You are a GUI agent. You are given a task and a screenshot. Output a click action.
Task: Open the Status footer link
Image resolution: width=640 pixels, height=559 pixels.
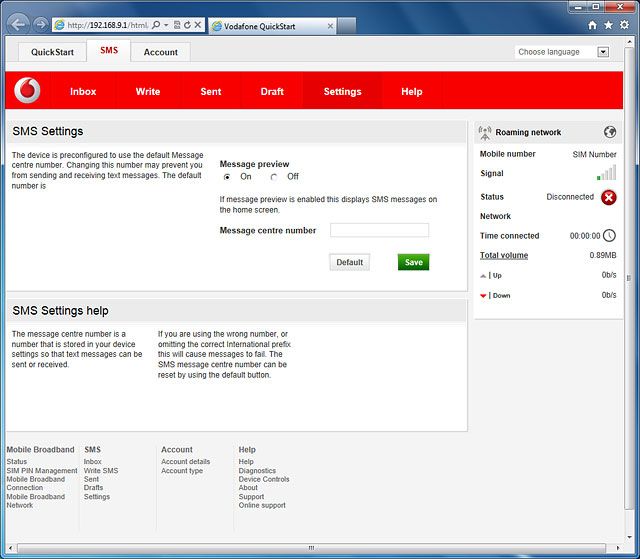click(17, 461)
